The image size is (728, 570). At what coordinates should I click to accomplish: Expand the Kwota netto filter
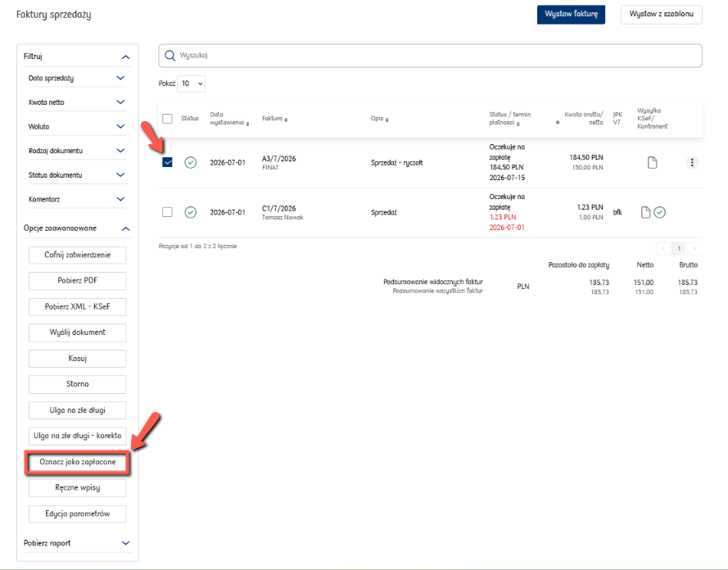tap(120, 102)
